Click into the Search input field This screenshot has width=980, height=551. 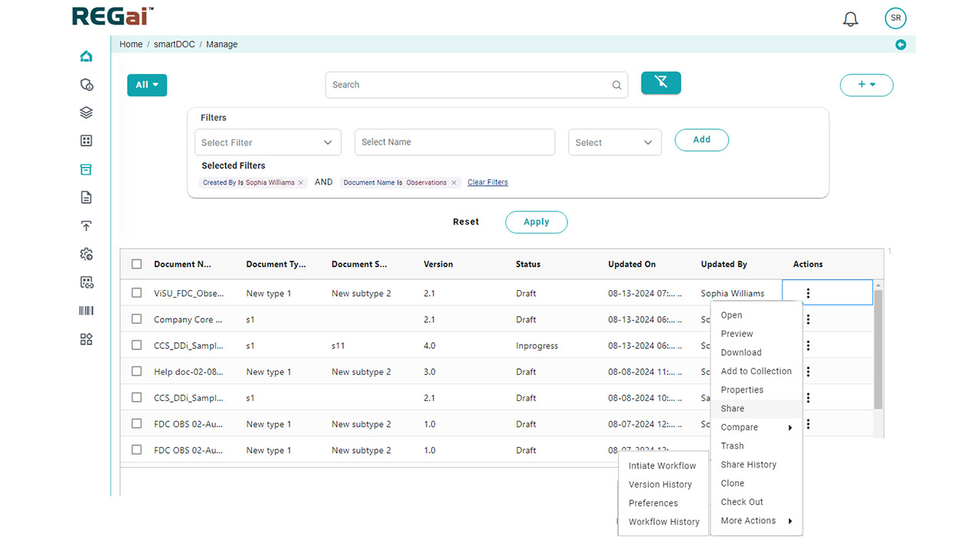click(469, 85)
